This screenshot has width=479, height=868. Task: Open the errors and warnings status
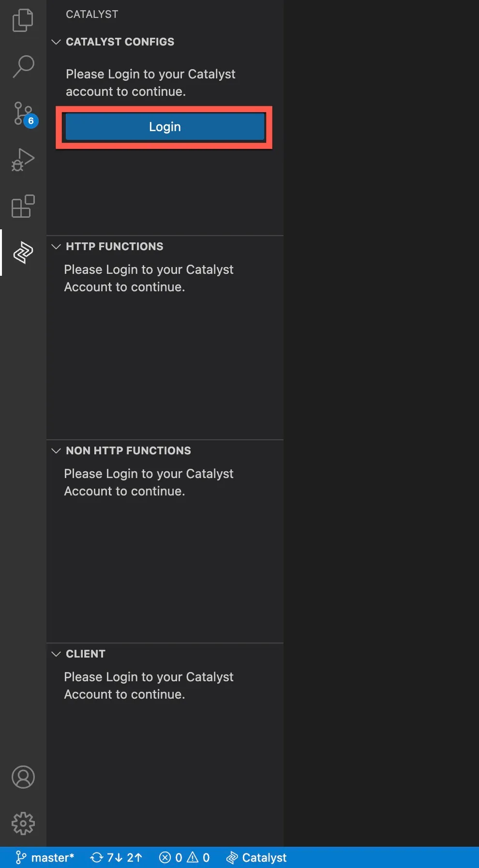184,858
